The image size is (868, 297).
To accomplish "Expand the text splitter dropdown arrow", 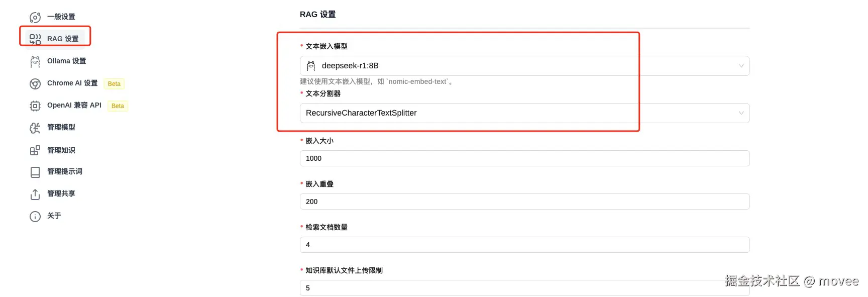I will coord(741,113).
